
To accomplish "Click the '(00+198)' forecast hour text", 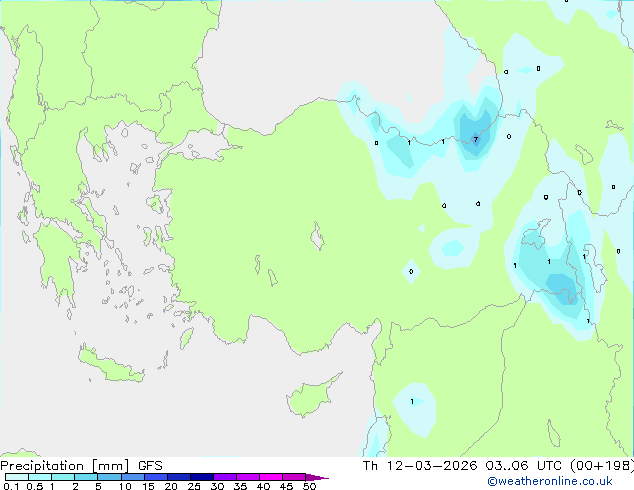I will point(602,466).
